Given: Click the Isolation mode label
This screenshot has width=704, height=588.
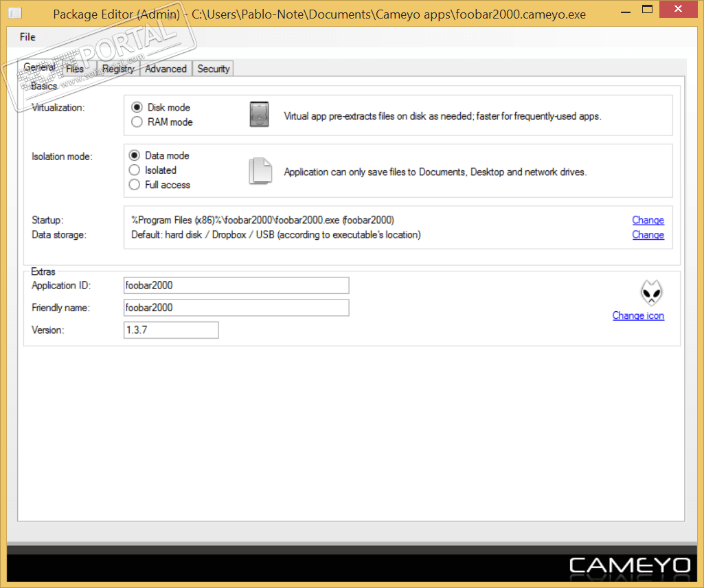Looking at the screenshot, I should click(62, 157).
